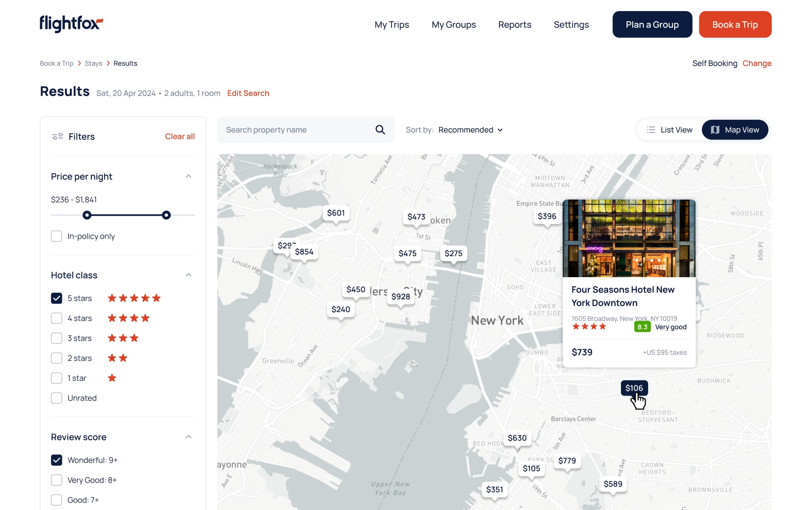812x510 pixels.
Task: Check the 3 stars checkbox
Action: tap(57, 338)
